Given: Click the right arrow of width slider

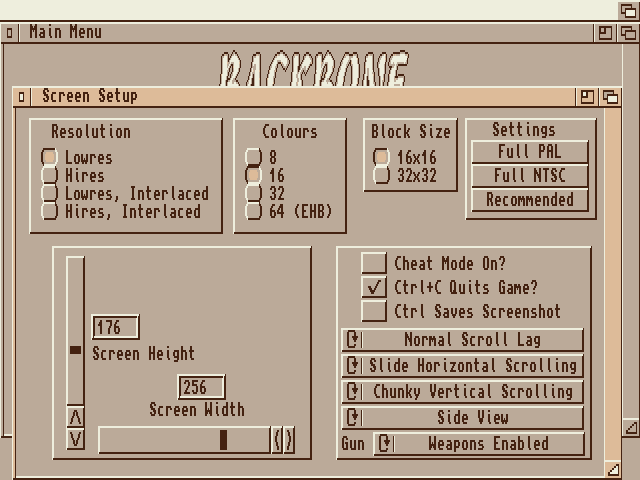Looking at the screenshot, I should (289, 440).
